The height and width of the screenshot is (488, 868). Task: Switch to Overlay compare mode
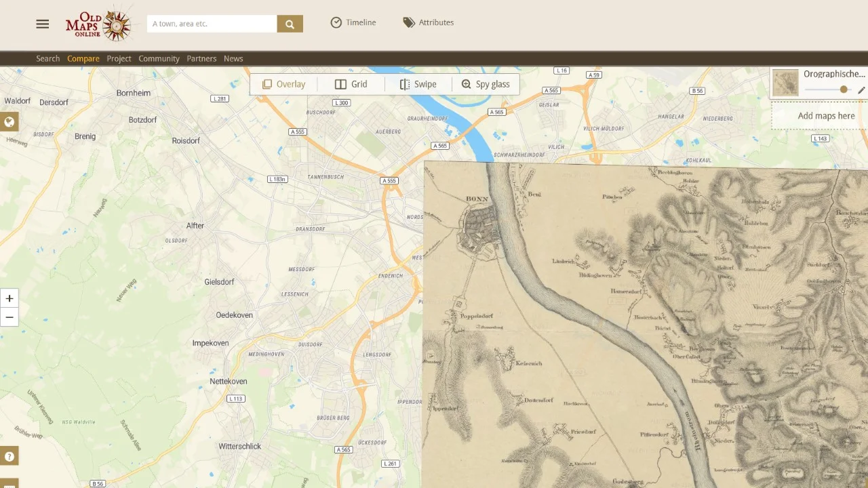pyautogui.click(x=283, y=84)
